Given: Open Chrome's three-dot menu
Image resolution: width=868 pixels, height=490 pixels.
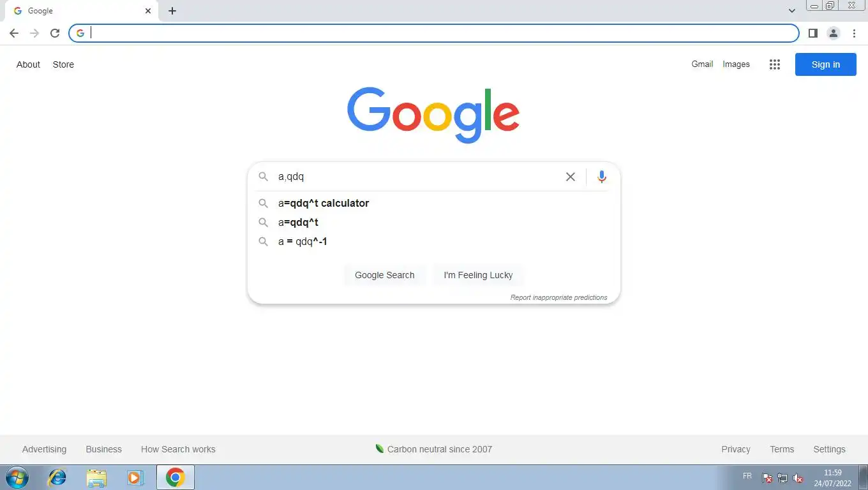Looking at the screenshot, I should pyautogui.click(x=854, y=33).
